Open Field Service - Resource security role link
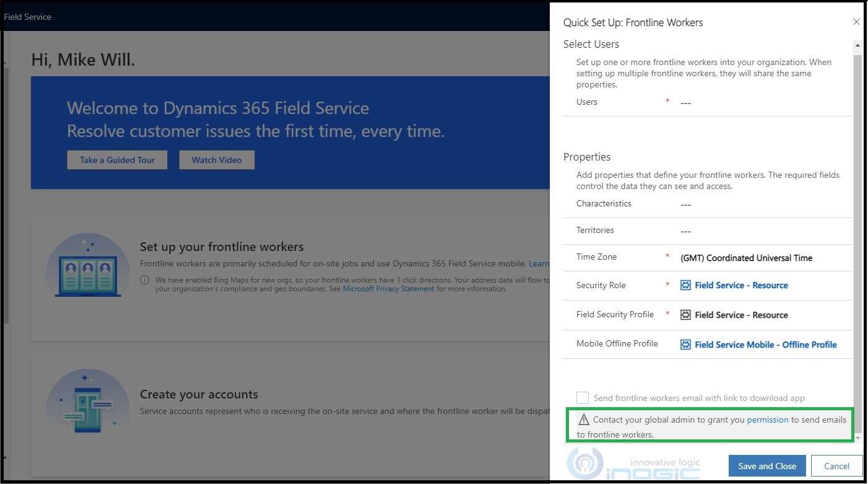The width and height of the screenshot is (868, 484). pyautogui.click(x=741, y=285)
